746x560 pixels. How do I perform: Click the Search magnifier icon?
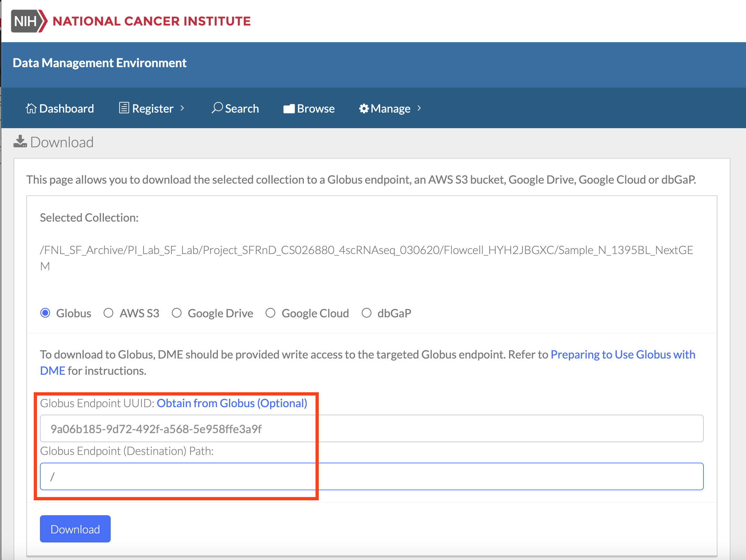[x=217, y=108]
